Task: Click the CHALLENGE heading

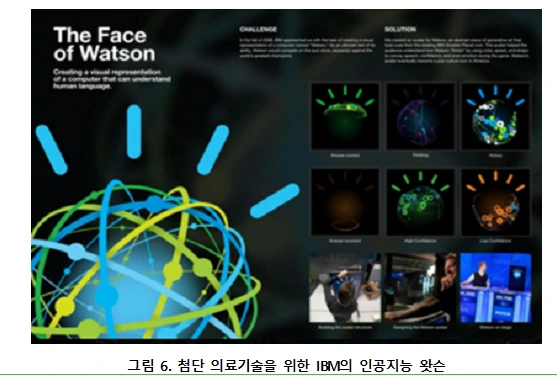Action: click(x=258, y=29)
